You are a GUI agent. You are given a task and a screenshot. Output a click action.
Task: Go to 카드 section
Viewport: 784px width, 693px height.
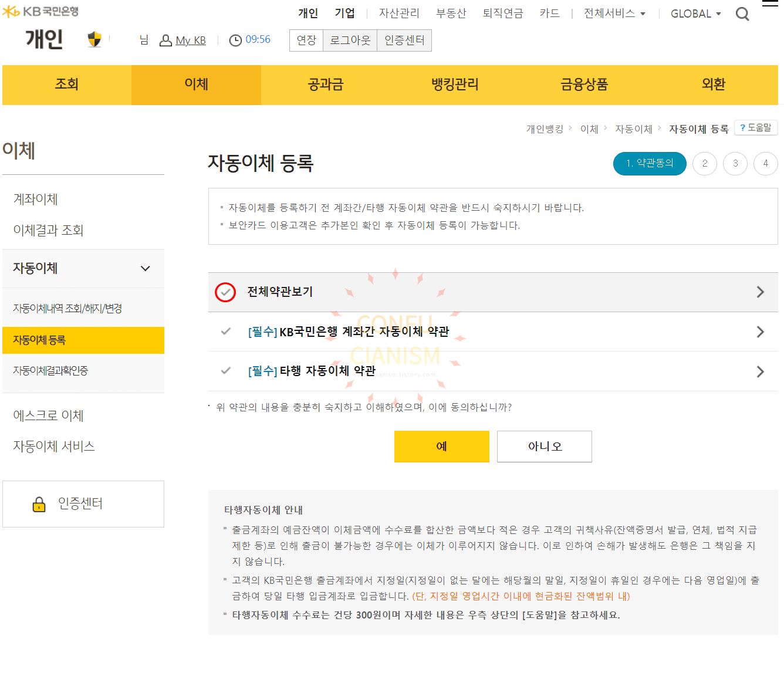point(550,13)
